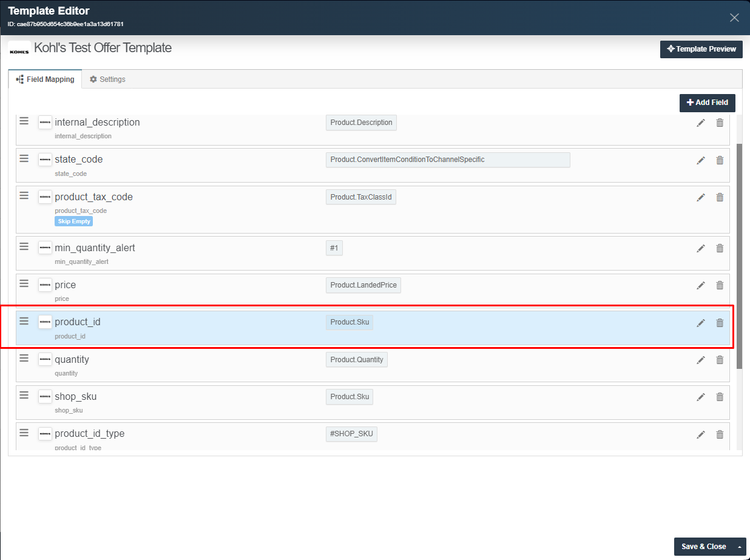Screen dimensions: 750x560
Task: Delete the min_quantity_alert field
Action: (x=720, y=248)
